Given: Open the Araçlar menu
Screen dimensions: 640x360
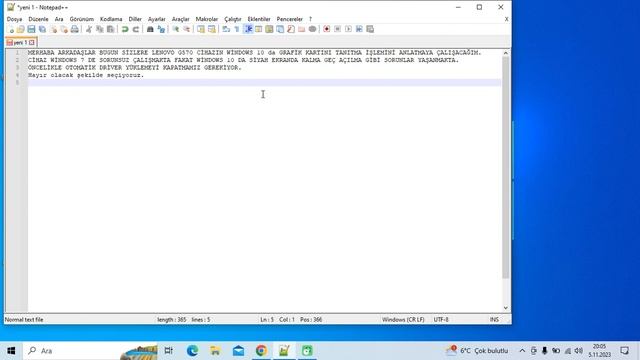Looking at the screenshot, I should coord(181,19).
